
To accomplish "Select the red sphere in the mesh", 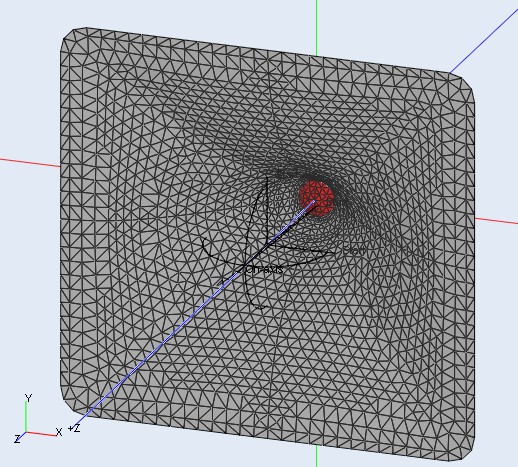I will 316,199.
